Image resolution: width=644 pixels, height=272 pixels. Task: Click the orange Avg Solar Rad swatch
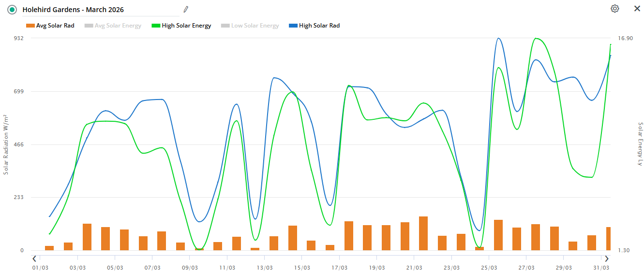pos(30,26)
